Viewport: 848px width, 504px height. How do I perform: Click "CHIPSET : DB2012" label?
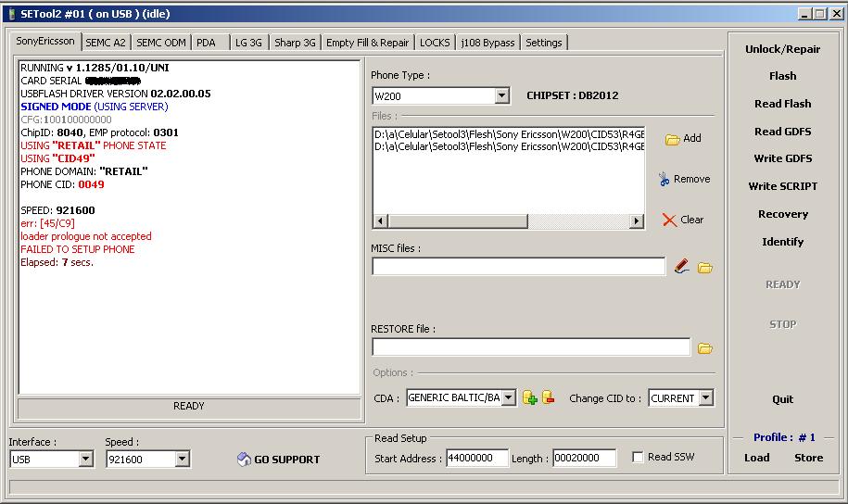pos(572,95)
